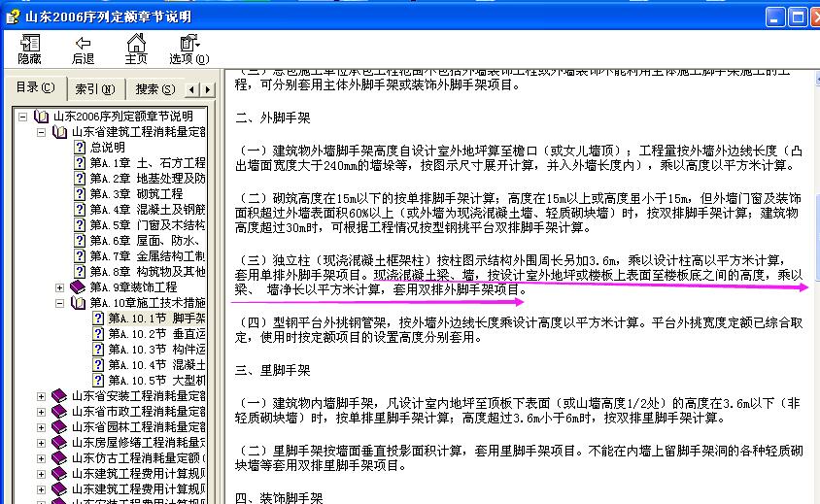This screenshot has height=504, width=820.
Task: Click the book icon of 山东省园林工程消耗量定额
Action: click(59, 427)
